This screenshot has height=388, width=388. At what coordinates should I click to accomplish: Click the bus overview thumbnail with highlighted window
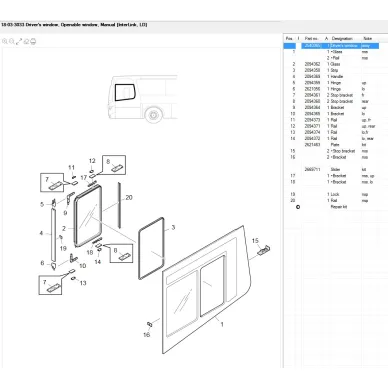tap(143, 98)
